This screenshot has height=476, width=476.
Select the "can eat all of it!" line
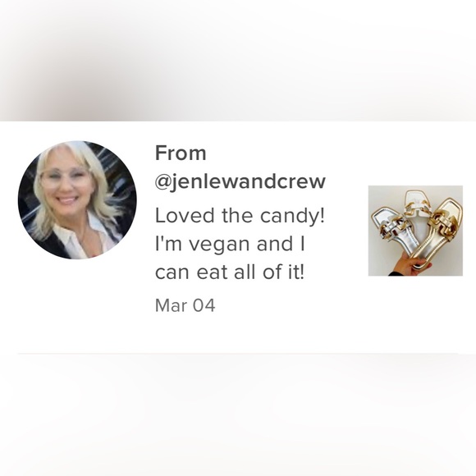click(x=230, y=272)
